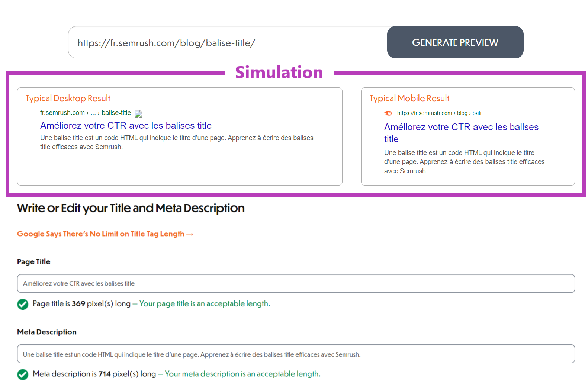Click the arrow after Title Tag Length link

point(190,234)
